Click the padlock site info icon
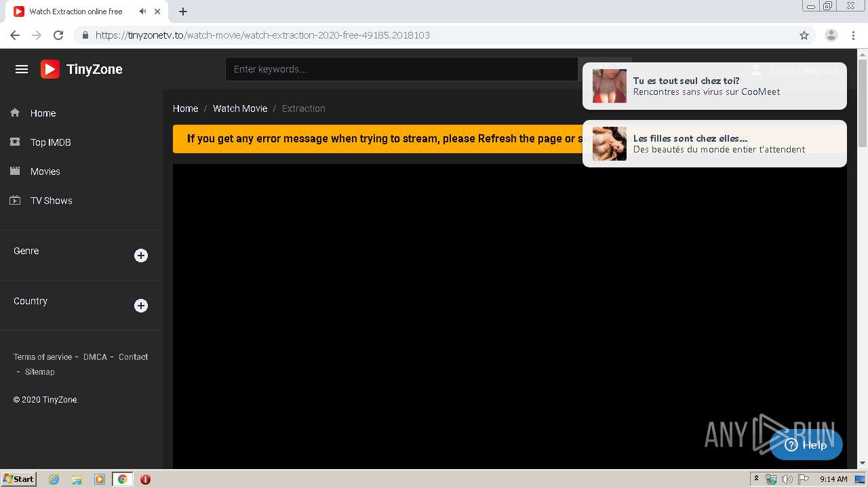The image size is (868, 488). coord(85,35)
